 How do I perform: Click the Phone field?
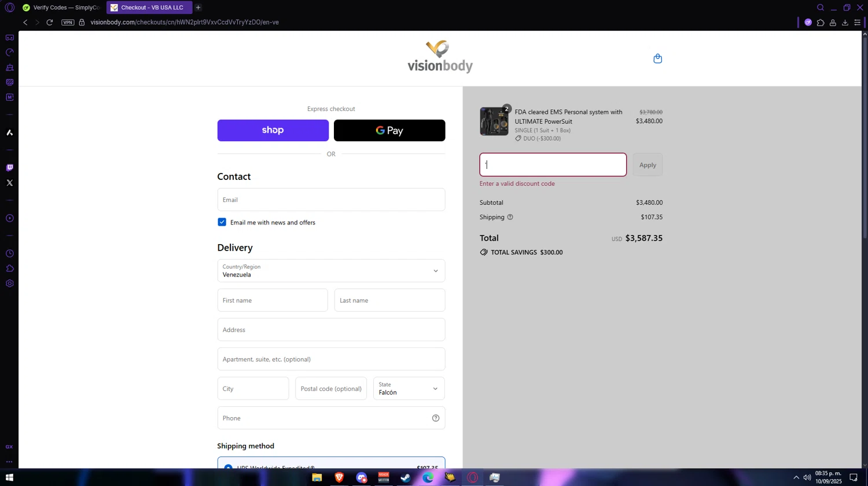(331, 418)
